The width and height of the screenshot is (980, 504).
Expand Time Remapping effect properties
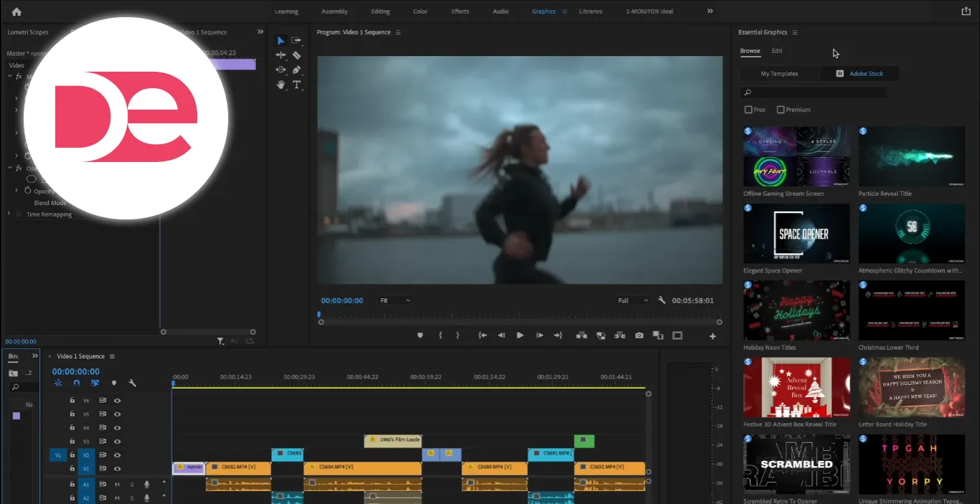coord(10,214)
